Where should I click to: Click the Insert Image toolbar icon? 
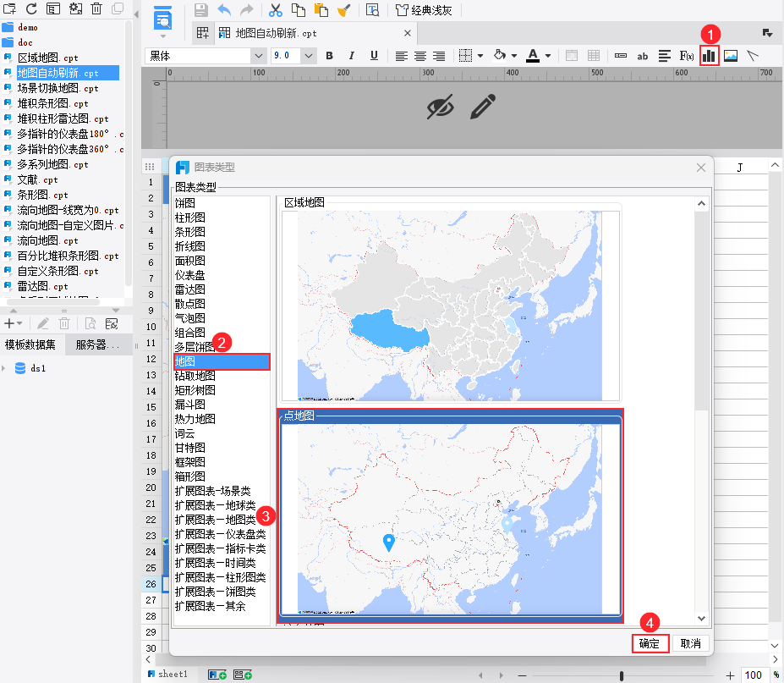[731, 56]
